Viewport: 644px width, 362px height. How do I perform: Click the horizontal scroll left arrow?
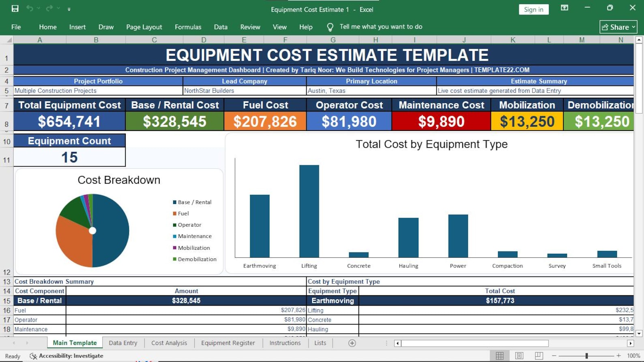pyautogui.click(x=397, y=343)
